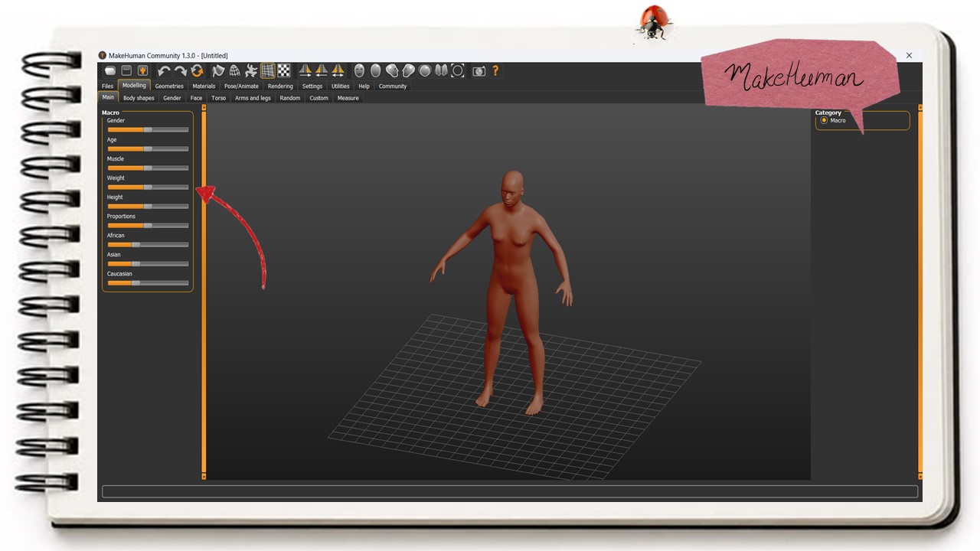Screen dimensions: 980x551
Task: Switch to Front face view icon
Action: pos(359,71)
